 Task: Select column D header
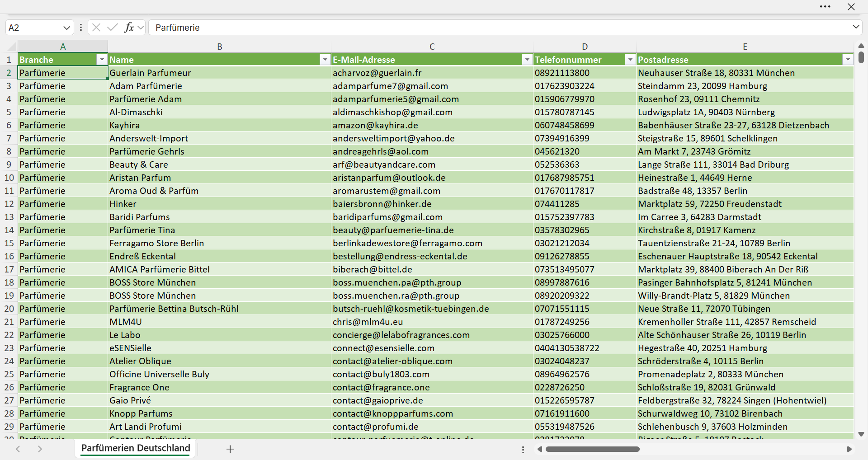point(585,47)
